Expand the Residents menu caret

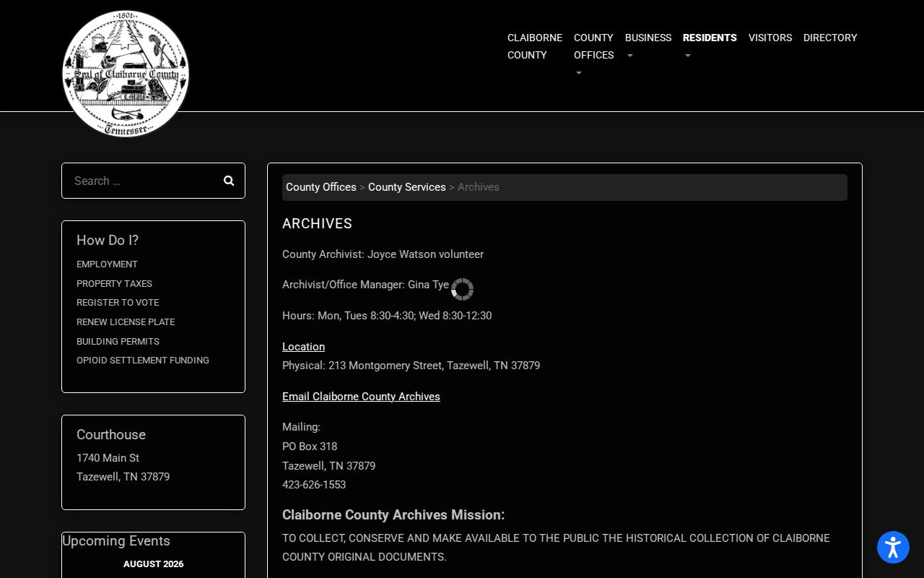point(687,56)
